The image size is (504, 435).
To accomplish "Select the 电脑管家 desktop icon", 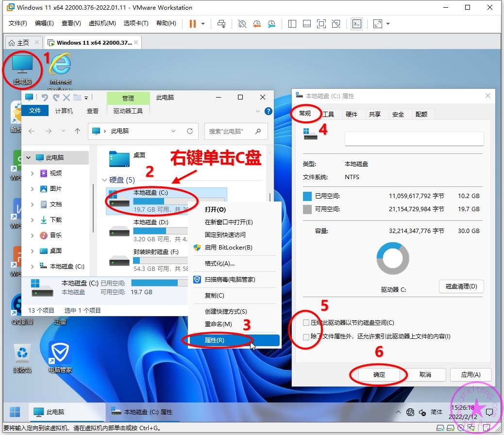I will [60, 357].
